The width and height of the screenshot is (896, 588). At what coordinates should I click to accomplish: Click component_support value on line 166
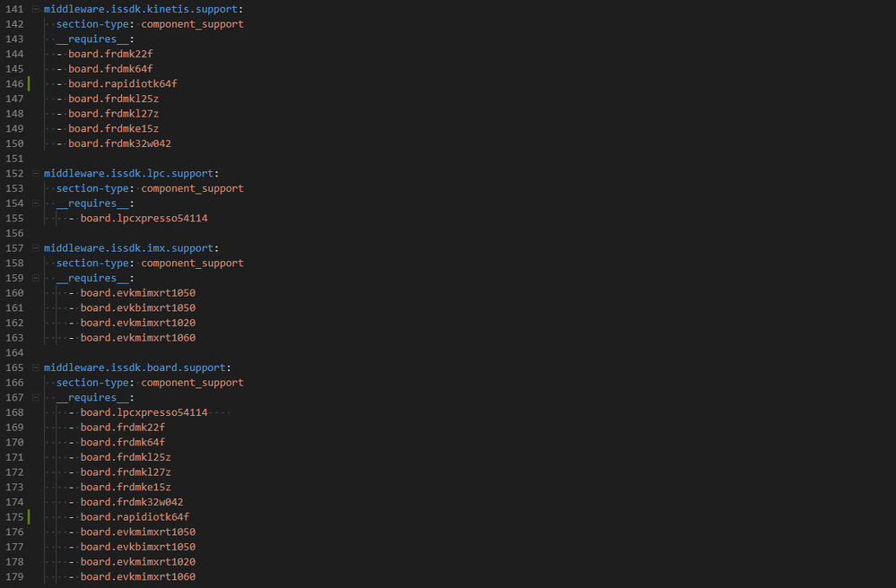coord(192,383)
